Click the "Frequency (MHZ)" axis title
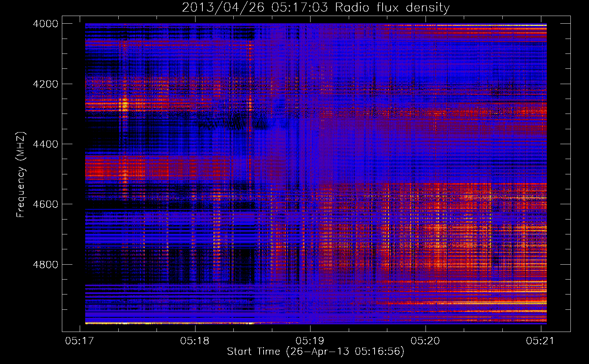Screen dimensions: 589x364 pyautogui.click(x=21, y=175)
